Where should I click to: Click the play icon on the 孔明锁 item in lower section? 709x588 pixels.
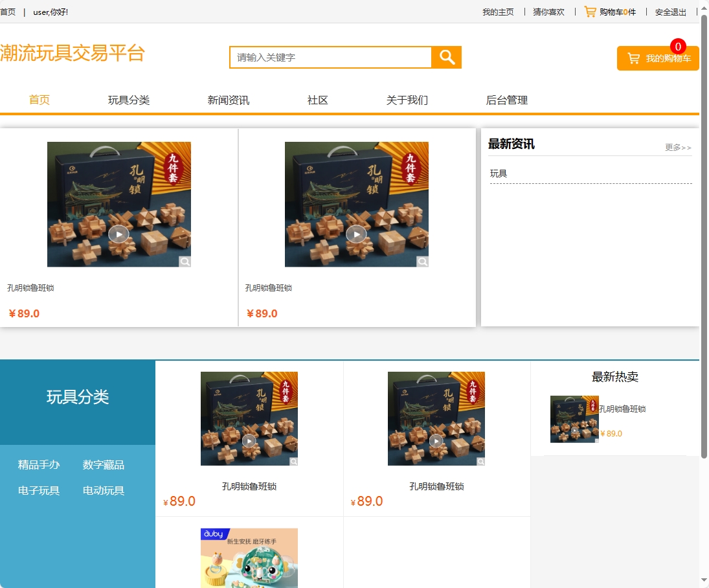pos(250,441)
